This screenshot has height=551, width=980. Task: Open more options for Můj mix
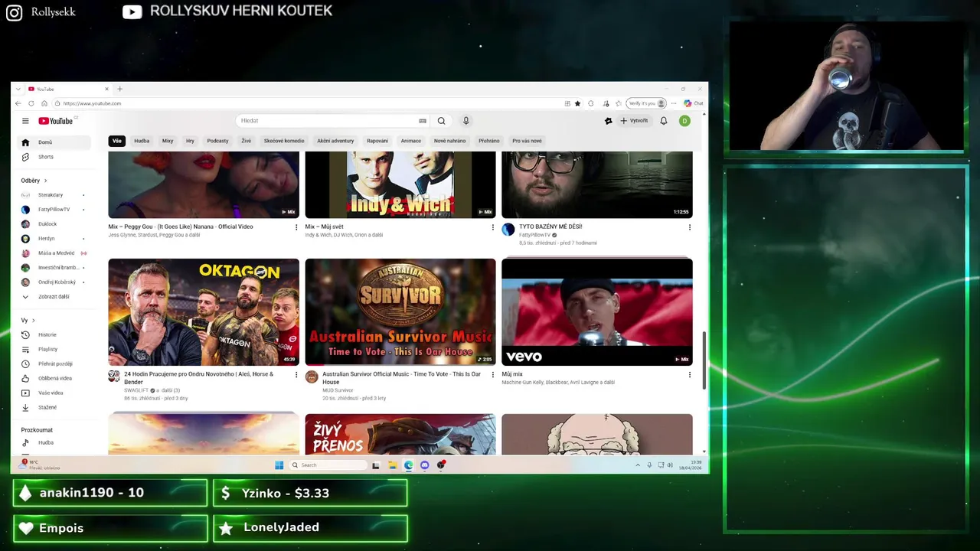pos(689,375)
